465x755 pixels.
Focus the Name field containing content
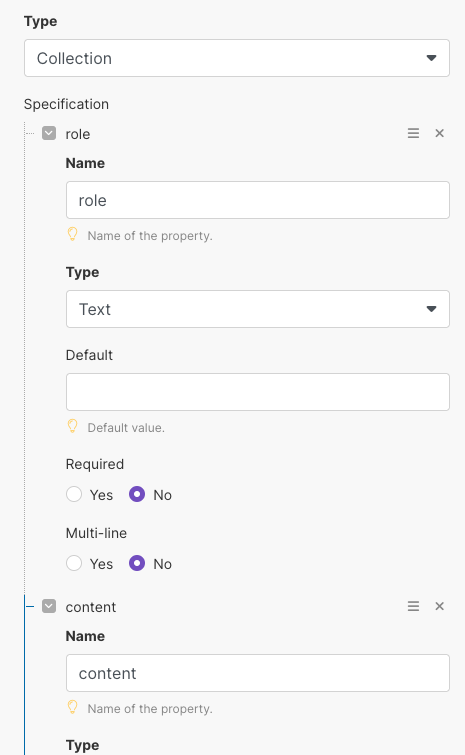click(x=258, y=673)
